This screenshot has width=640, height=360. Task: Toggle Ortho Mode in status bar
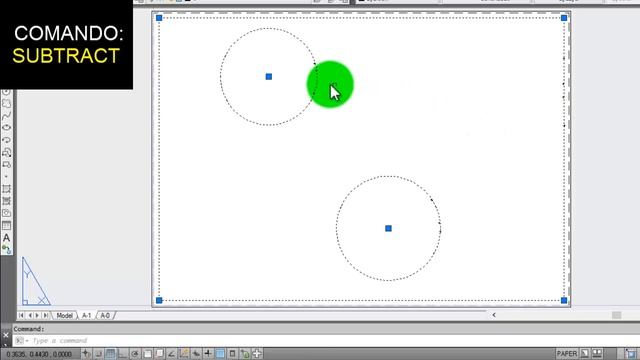coord(122,353)
